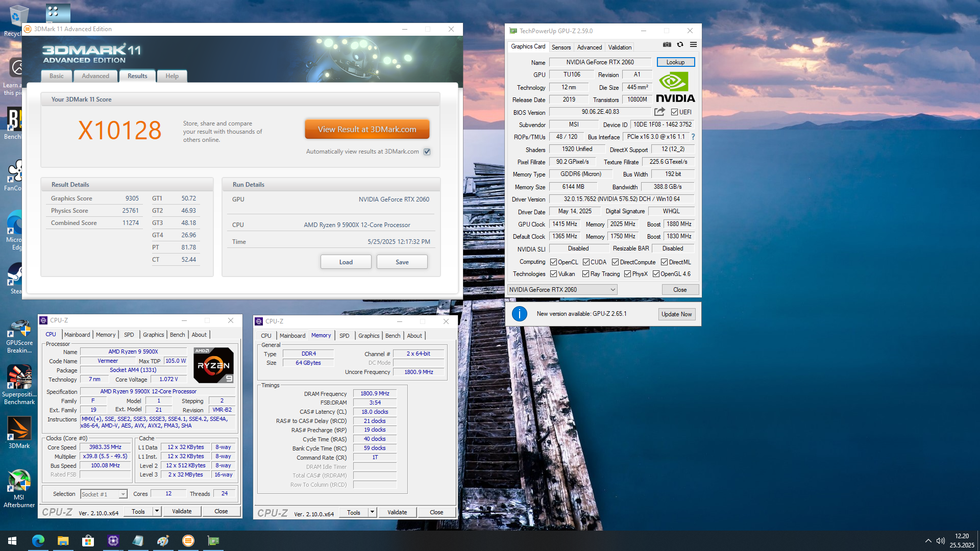Click the GPU-Z taskbar icon
Screen dimensions: 980x551
coord(213,541)
